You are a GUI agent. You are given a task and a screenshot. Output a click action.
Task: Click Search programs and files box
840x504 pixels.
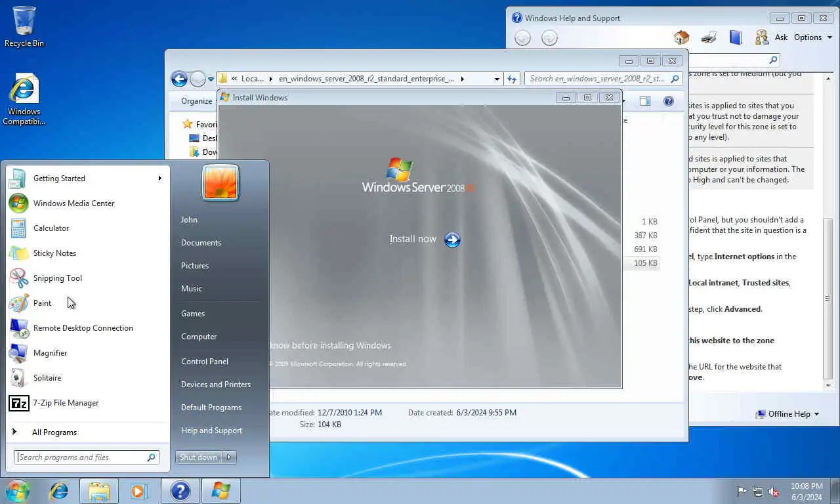[86, 457]
